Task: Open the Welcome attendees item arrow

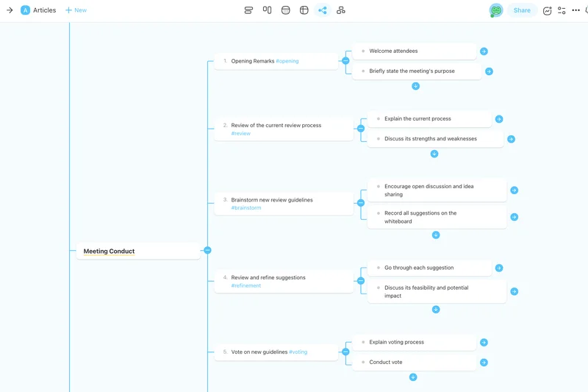Action: (x=484, y=51)
